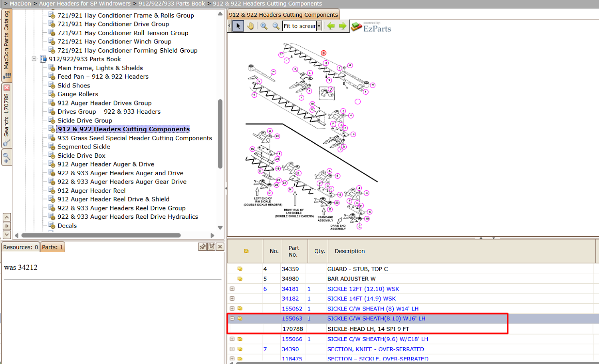Click tree scrollbar down arrow
The width and height of the screenshot is (599, 364).
[x=220, y=227]
